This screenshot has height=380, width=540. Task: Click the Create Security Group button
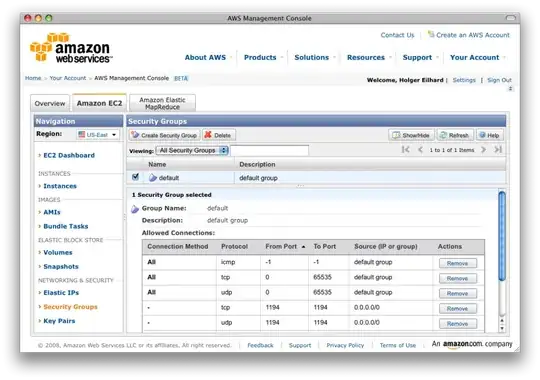(165, 135)
